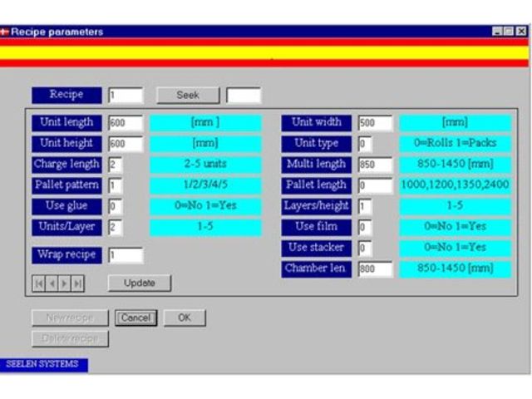Click the app icon in the title bar
Screen dimensions: 532x399
[x=5, y=32]
